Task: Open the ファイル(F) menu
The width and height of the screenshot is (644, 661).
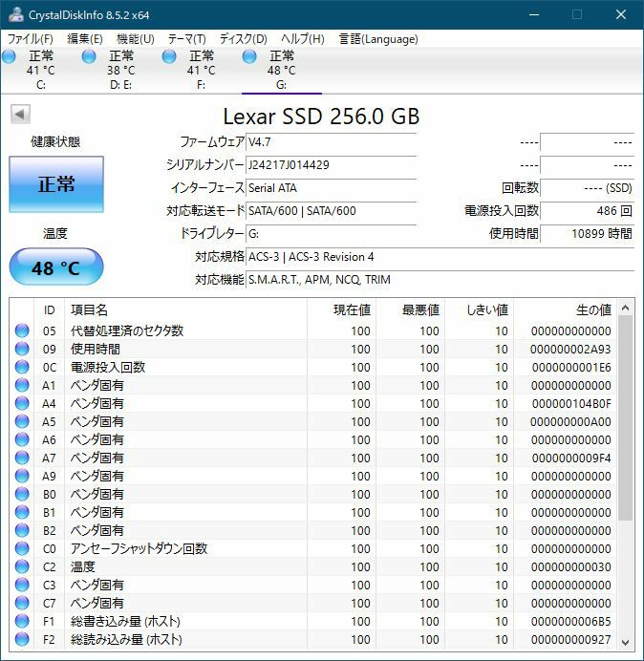Action: pos(31,39)
